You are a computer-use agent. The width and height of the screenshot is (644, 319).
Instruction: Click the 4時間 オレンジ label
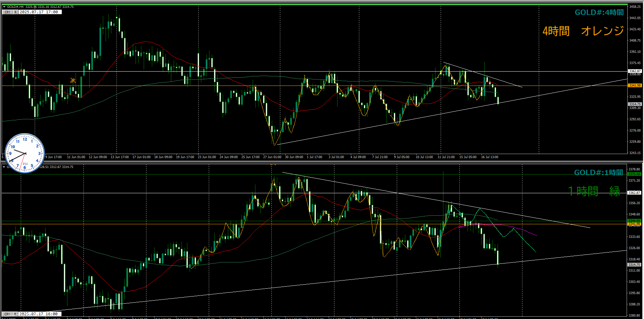pos(583,31)
